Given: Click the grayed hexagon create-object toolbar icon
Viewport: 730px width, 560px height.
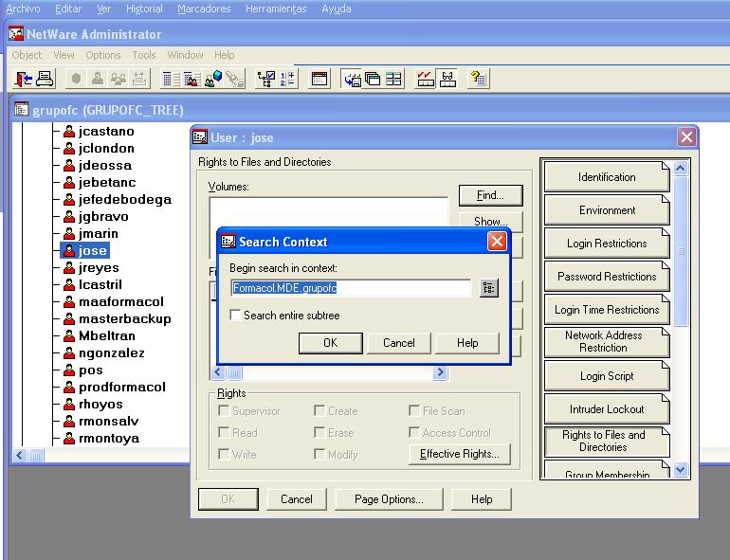Looking at the screenshot, I should 77,79.
